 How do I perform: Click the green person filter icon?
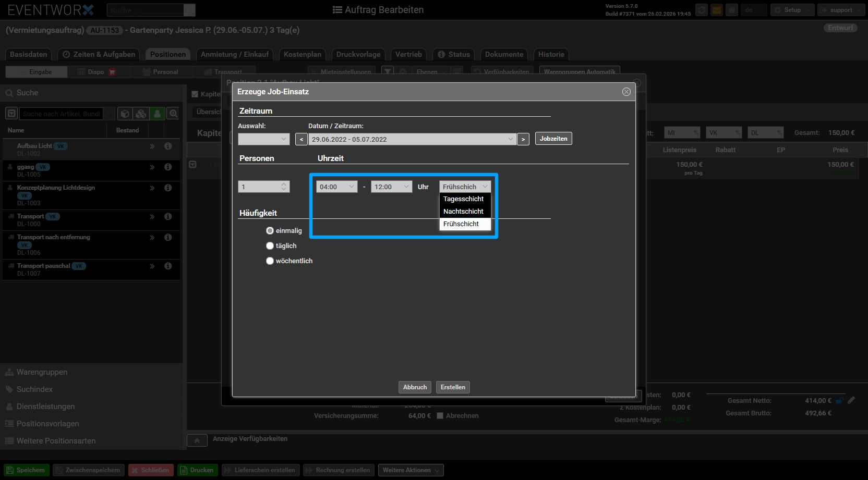click(x=157, y=114)
